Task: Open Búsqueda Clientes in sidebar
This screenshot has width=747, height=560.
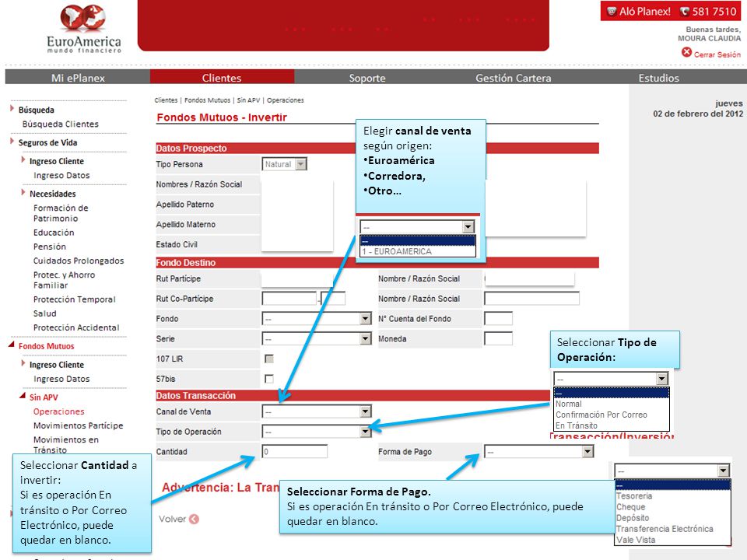Action: (61, 124)
